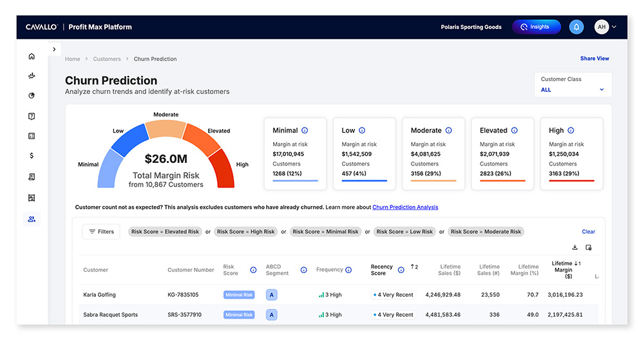Viewport: 644px width, 340px height.
Task: Expand the sidebar with arrow chevron
Action: pyautogui.click(x=54, y=49)
